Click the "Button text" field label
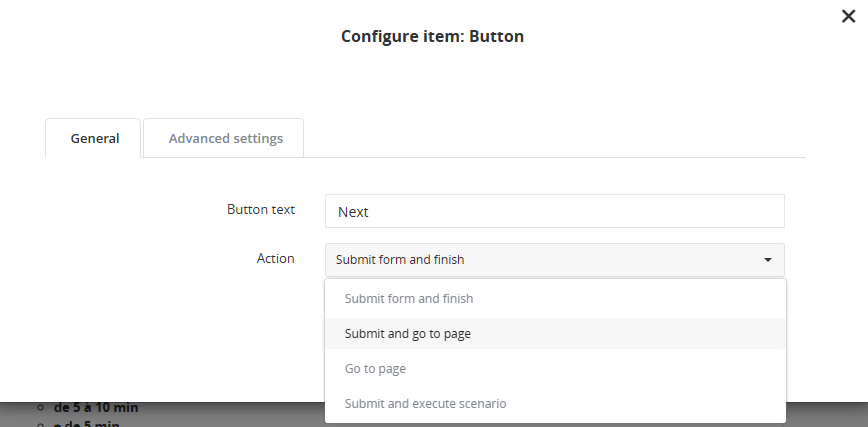 tap(261, 209)
